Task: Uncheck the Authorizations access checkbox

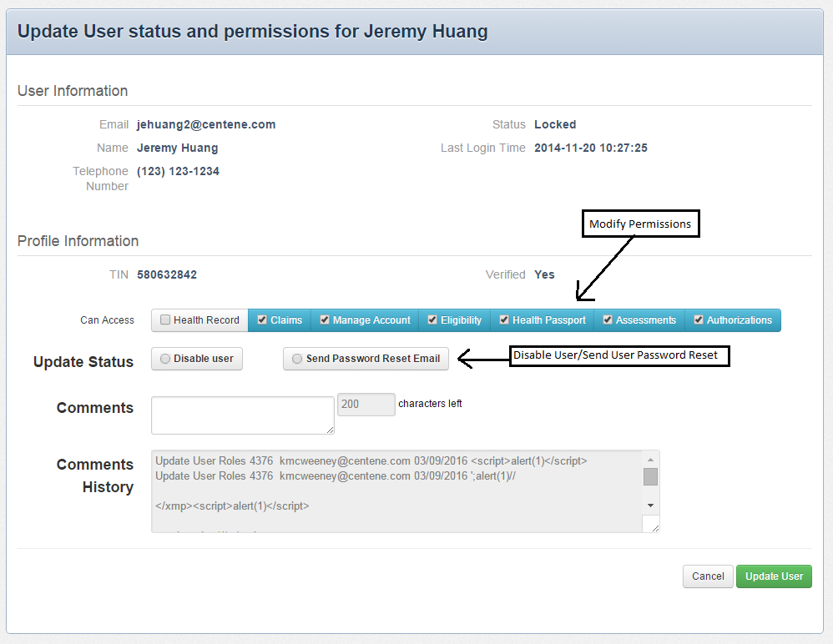Action: click(699, 319)
